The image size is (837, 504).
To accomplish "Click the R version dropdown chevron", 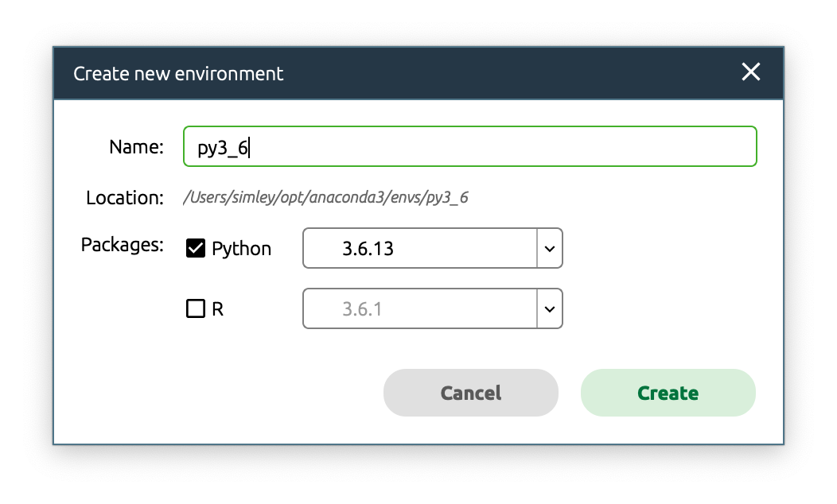I will (x=549, y=308).
